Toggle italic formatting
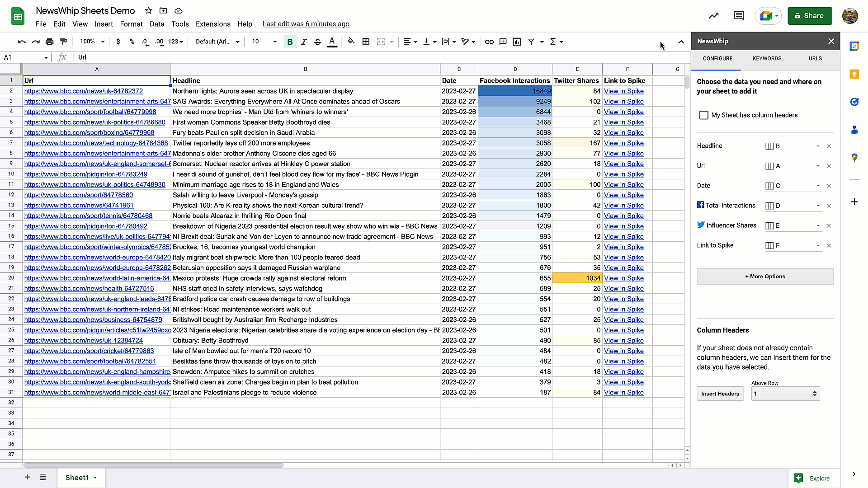 304,42
